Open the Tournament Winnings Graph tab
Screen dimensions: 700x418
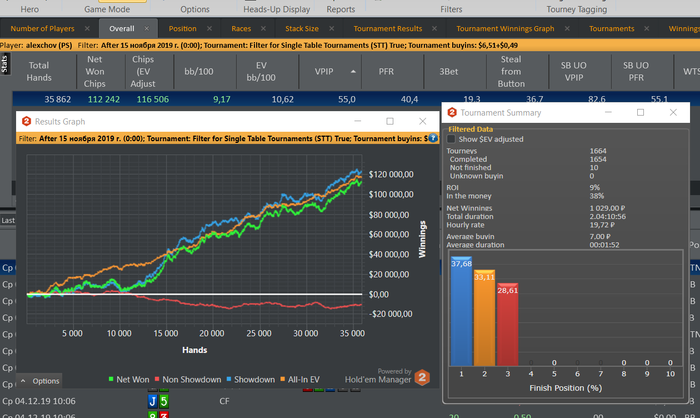(x=505, y=29)
